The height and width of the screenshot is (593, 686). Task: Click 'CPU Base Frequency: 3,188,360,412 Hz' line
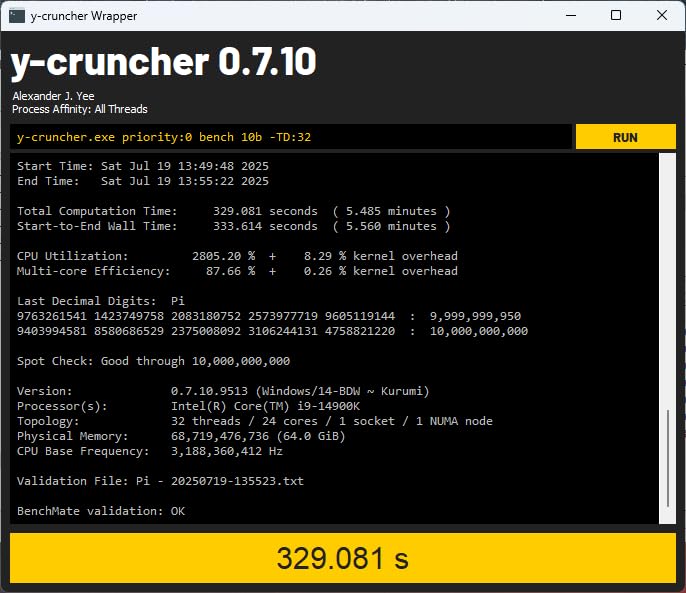pyautogui.click(x=150, y=451)
